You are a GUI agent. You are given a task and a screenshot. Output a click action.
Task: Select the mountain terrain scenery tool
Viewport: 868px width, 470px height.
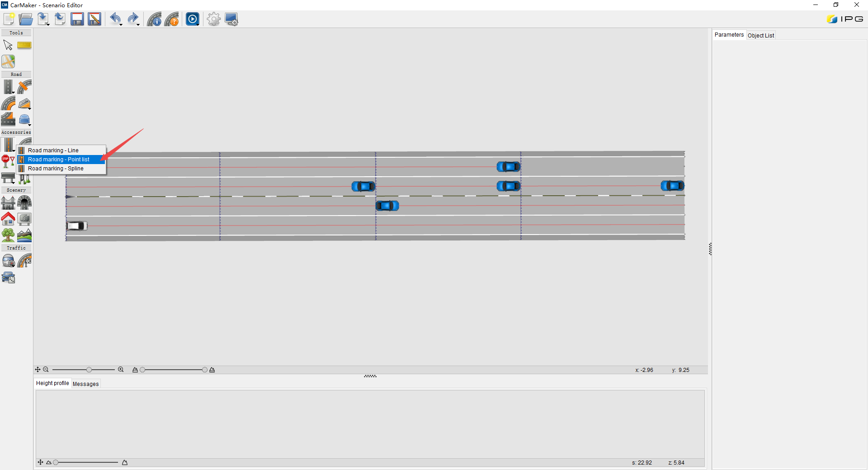point(24,235)
